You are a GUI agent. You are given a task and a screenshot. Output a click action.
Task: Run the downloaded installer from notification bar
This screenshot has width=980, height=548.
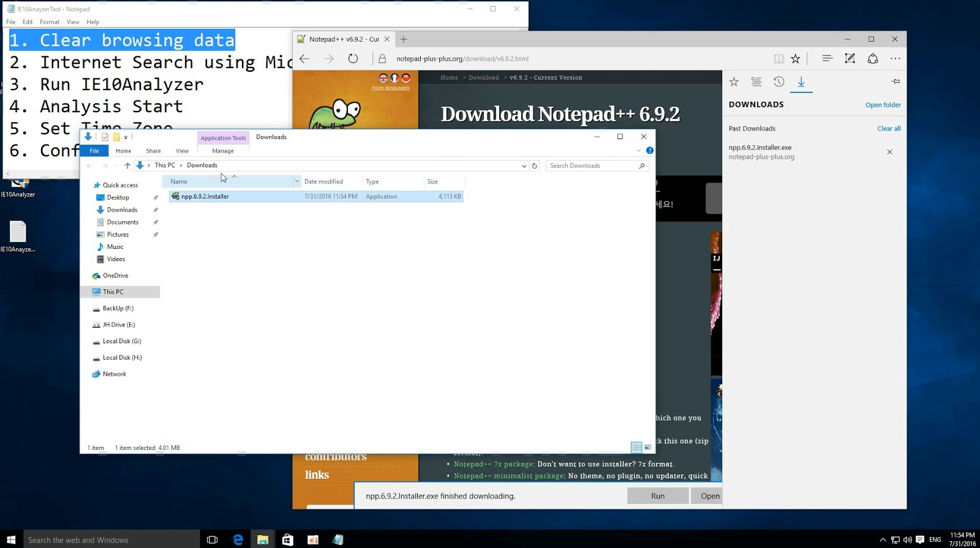(658, 496)
